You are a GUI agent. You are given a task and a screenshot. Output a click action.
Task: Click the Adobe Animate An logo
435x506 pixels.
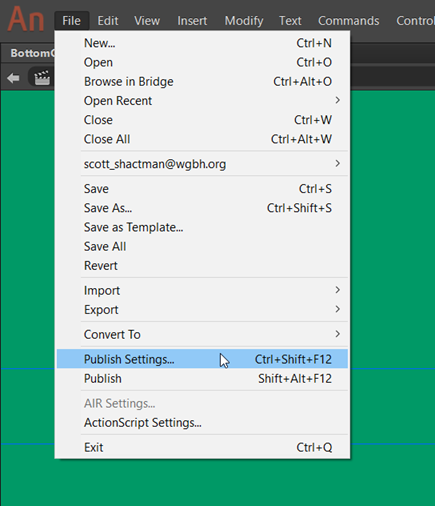(26, 19)
